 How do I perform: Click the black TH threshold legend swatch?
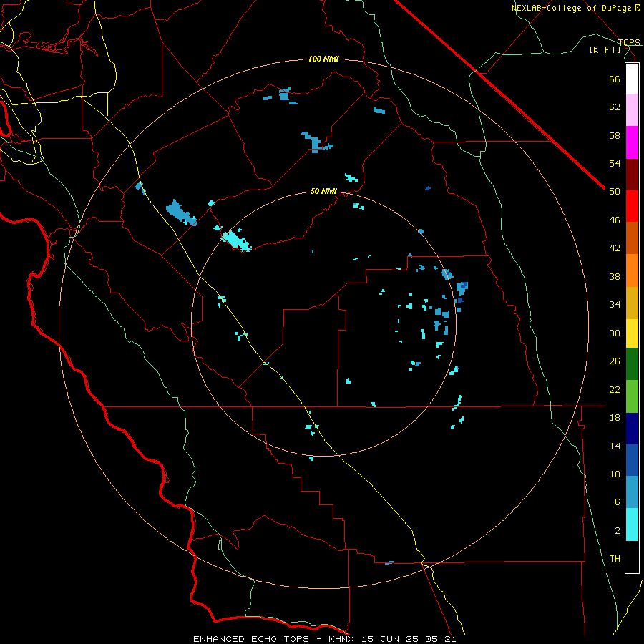(x=632, y=557)
